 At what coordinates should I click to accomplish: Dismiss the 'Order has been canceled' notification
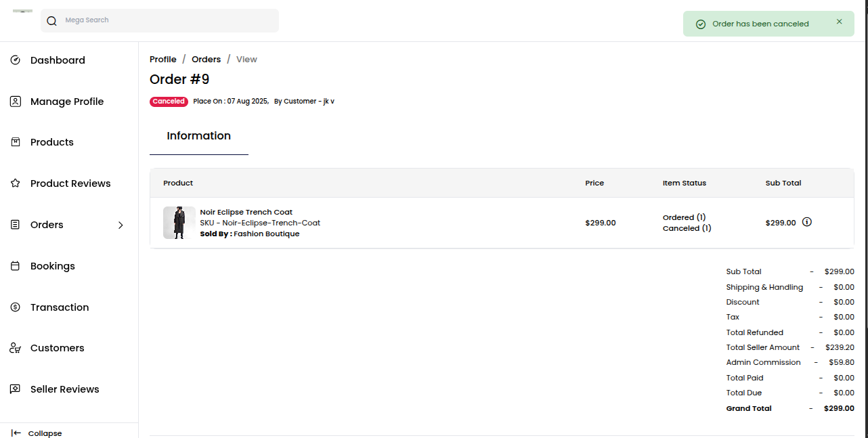pyautogui.click(x=839, y=21)
